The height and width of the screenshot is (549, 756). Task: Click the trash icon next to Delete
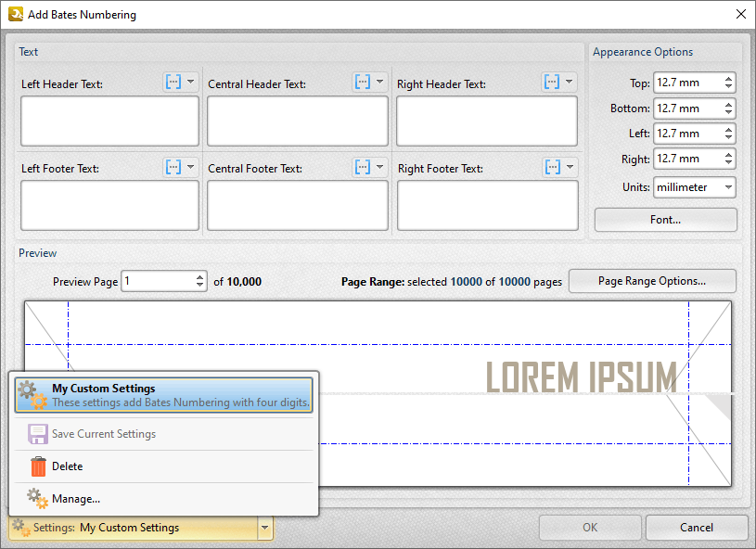coord(37,466)
